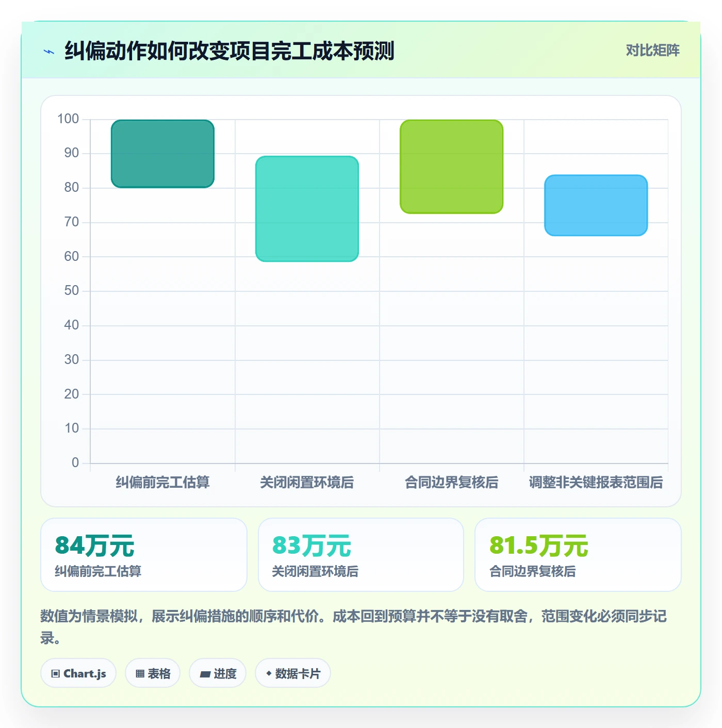Image resolution: width=722 pixels, height=728 pixels.
Task: Click the y-axis value 100
Action: [68, 119]
